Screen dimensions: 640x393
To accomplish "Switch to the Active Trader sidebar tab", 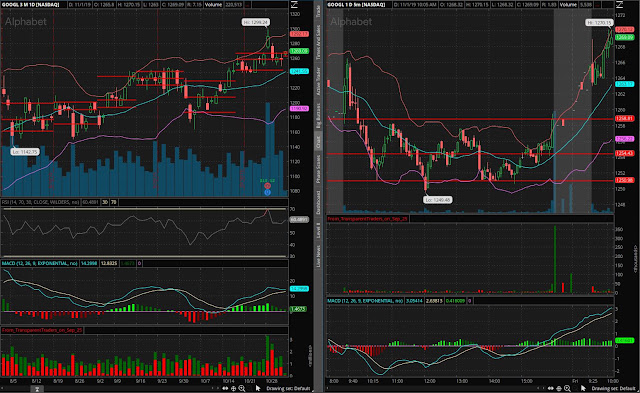I will click(x=318, y=81).
